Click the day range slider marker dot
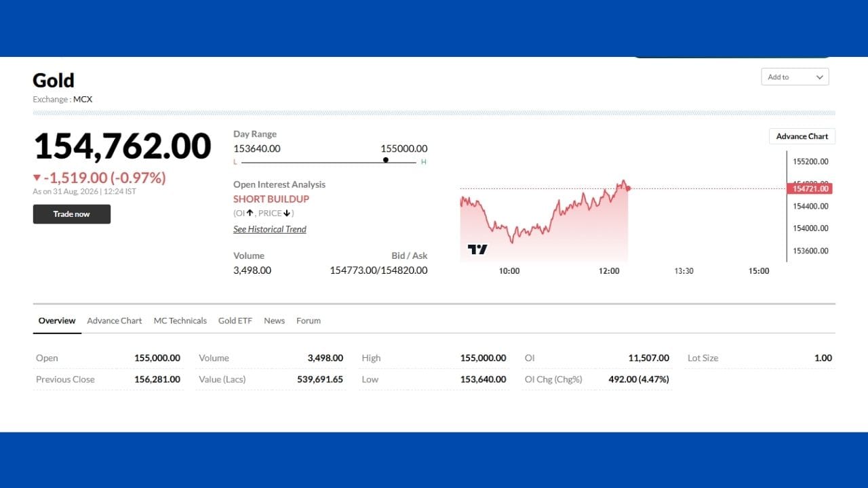This screenshot has width=868, height=488. point(386,160)
